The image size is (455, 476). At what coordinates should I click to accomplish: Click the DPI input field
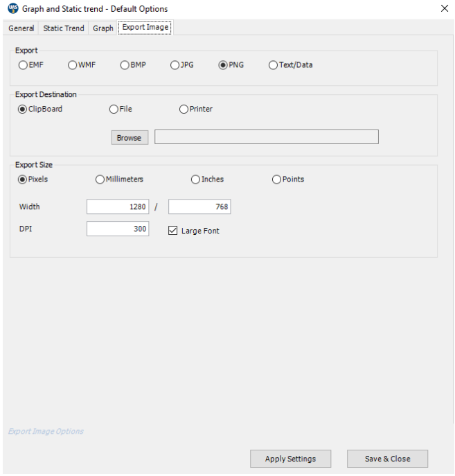(x=117, y=229)
